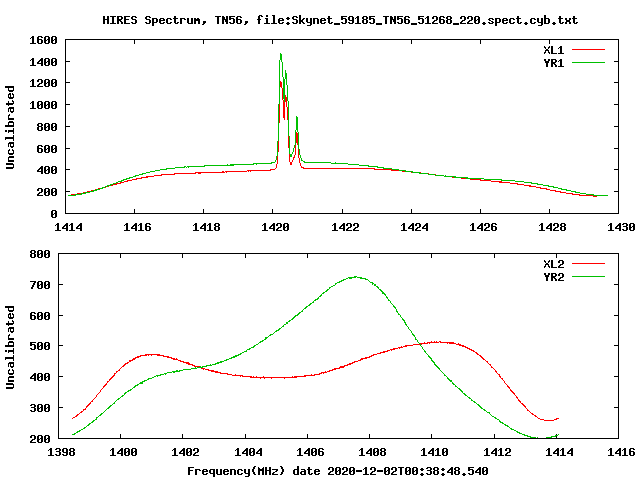
Task: Click the tall YR1 peak near 1420 MHz
Action: (280, 54)
